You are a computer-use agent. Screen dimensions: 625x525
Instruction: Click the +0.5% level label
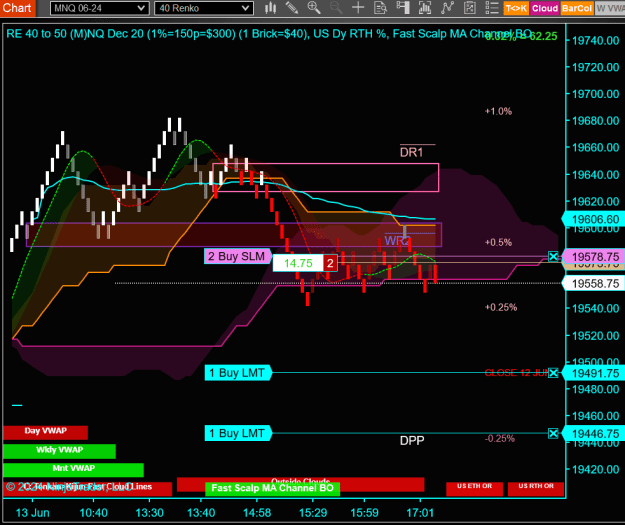click(498, 242)
